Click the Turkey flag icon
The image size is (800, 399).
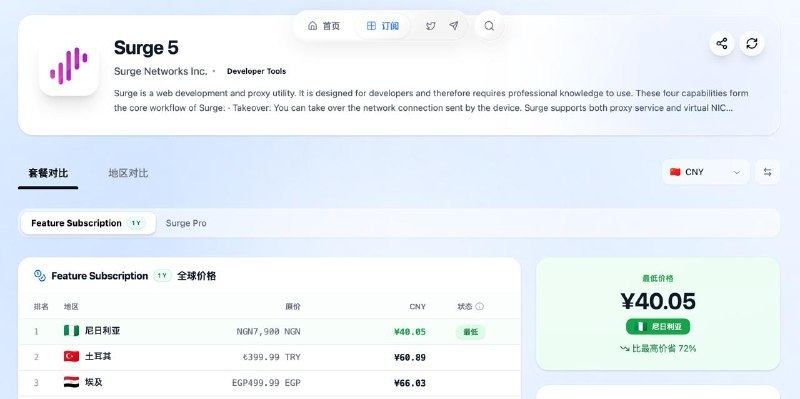pos(71,357)
